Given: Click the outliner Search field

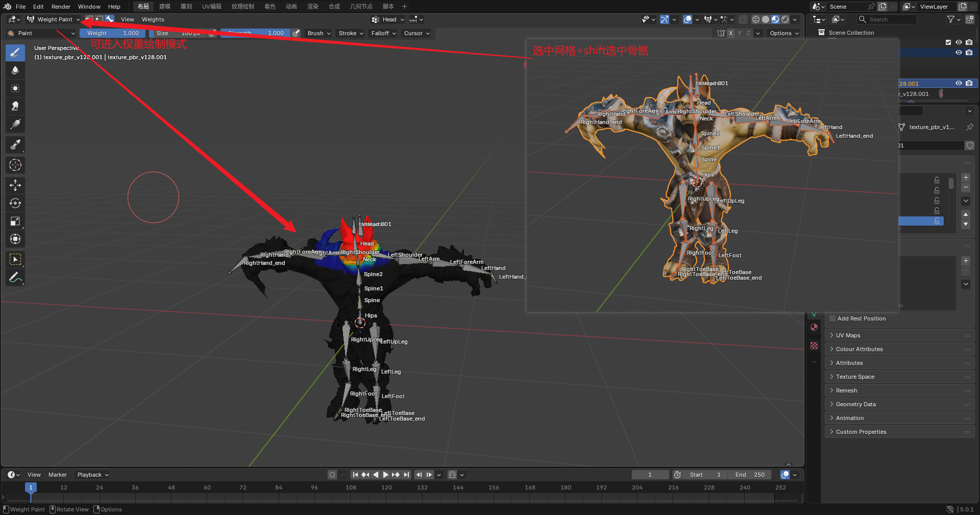Looking at the screenshot, I should coord(887,19).
